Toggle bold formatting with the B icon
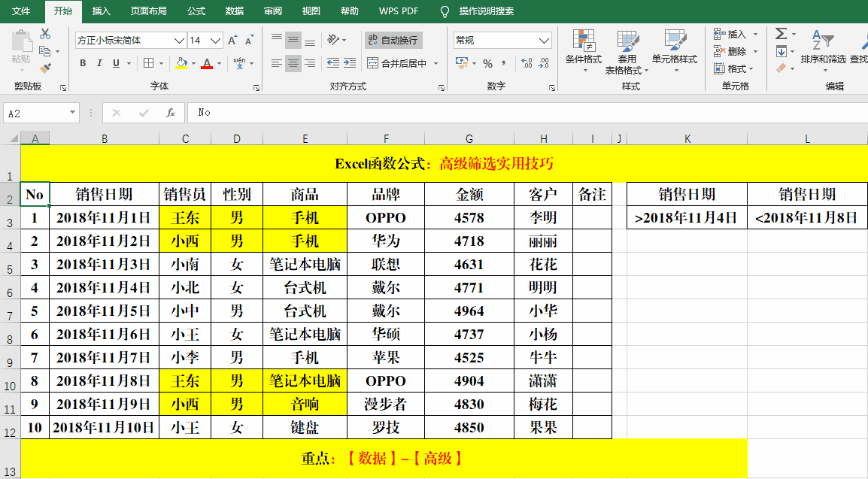The height and width of the screenshot is (479, 868). 83,63
